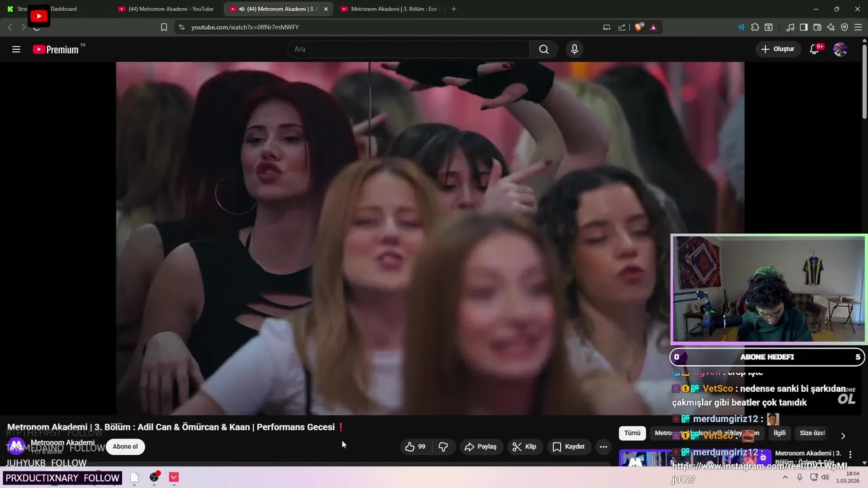Open the clock showing 18:04
868x488 pixels.
click(x=848, y=477)
